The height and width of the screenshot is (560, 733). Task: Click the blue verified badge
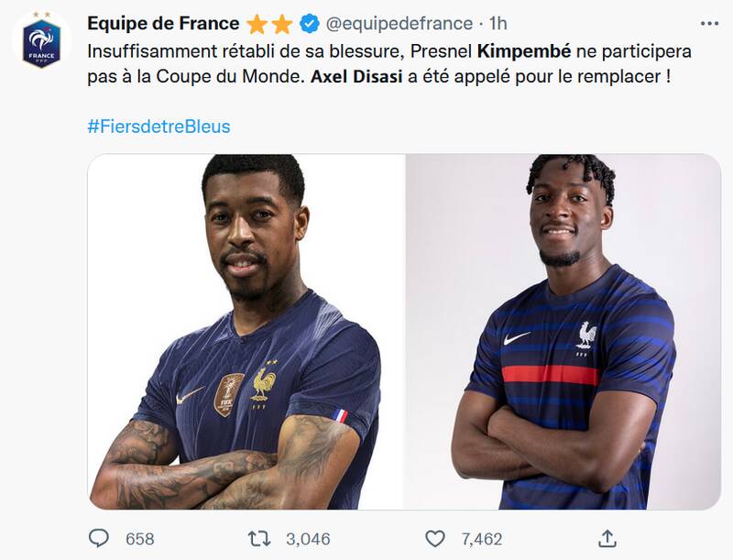(x=310, y=24)
